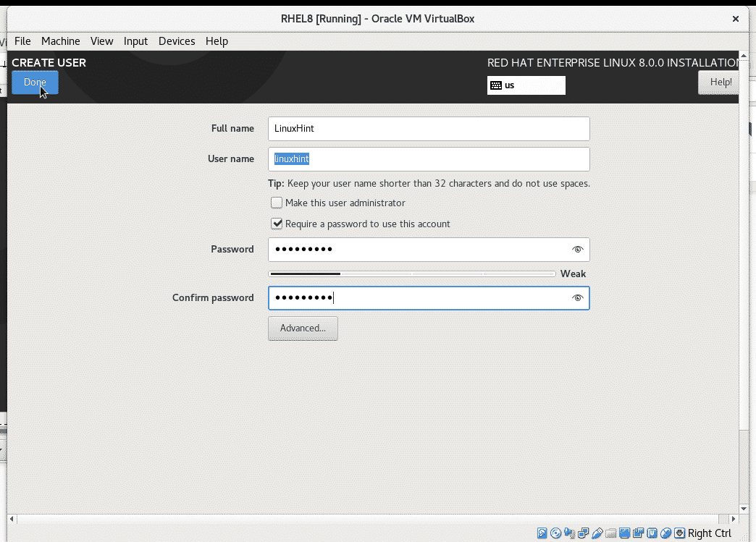
Task: Open the Help menu
Action: (217, 41)
